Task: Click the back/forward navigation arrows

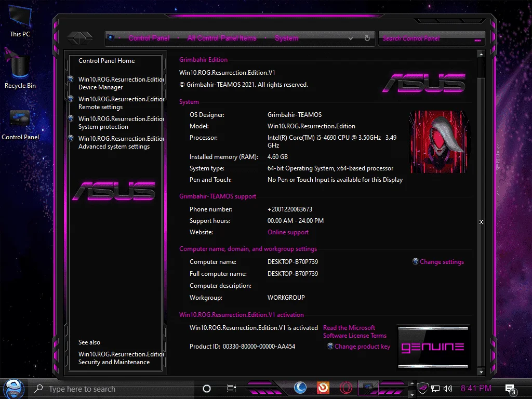Action: point(79,37)
